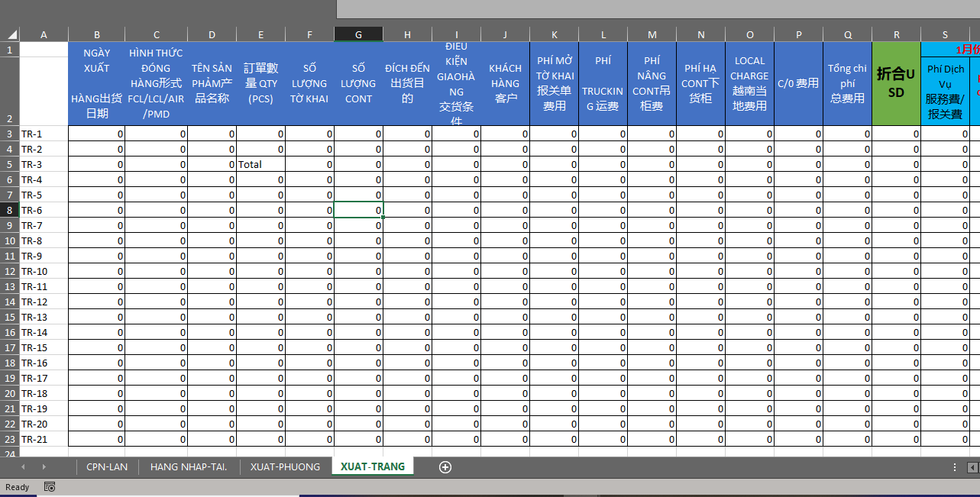This screenshot has width=980, height=497.
Task: Click the TR-18 cell
Action: tap(44, 393)
